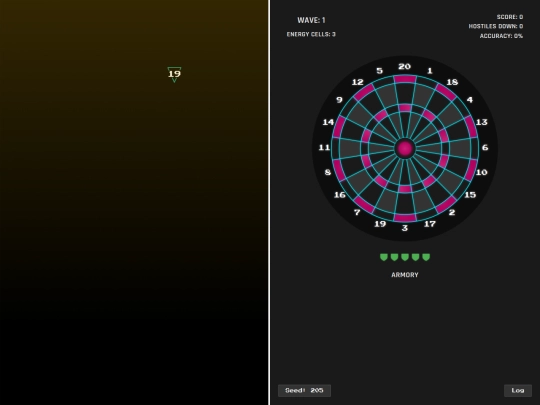Viewport: 540px width, 405px height.
Task: Click number 10 on the dartboard rim
Action: click(481, 172)
